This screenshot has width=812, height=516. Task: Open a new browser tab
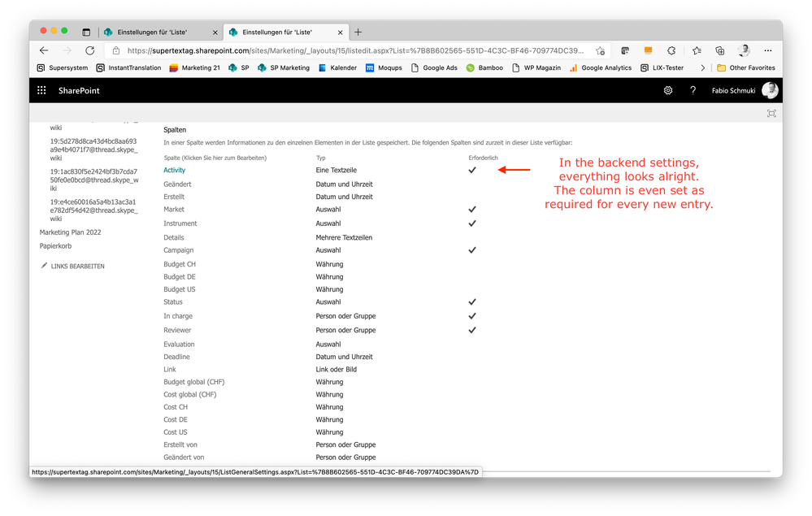pos(358,32)
